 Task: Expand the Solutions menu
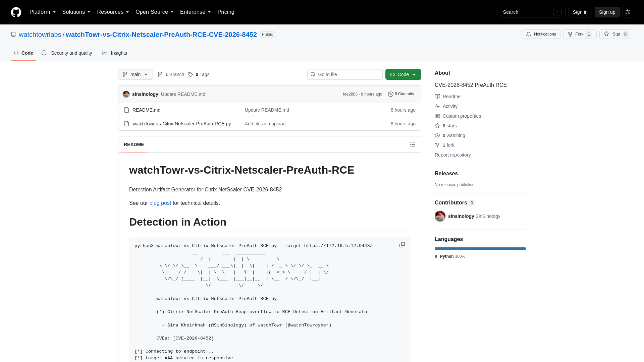76,12
